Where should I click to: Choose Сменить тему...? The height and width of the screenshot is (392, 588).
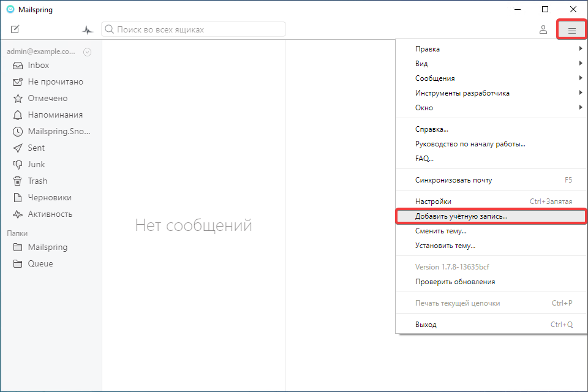click(x=491, y=231)
